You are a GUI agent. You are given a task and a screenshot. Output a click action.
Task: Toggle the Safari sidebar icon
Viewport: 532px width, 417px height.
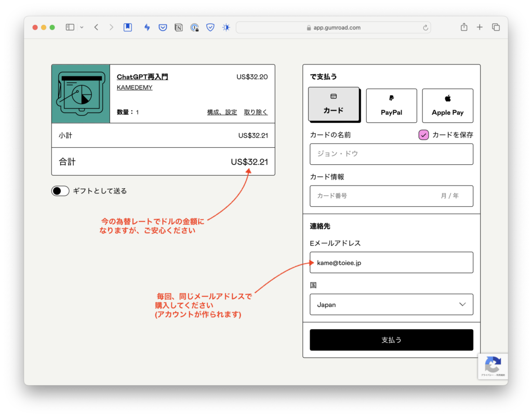click(70, 28)
